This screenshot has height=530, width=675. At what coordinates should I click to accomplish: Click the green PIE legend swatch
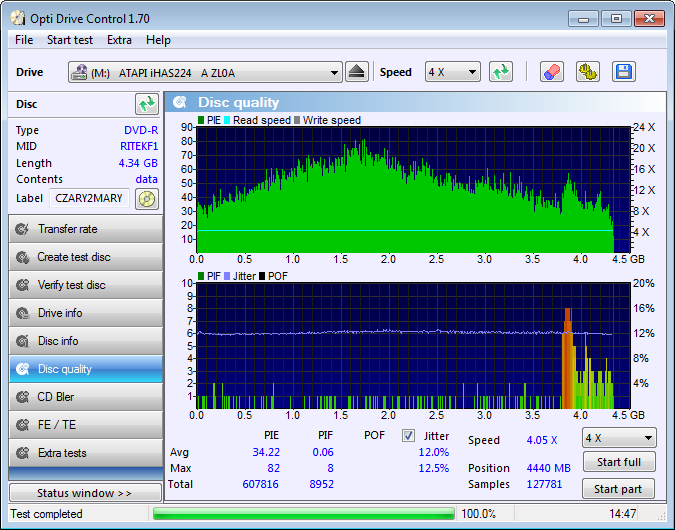tap(201, 120)
